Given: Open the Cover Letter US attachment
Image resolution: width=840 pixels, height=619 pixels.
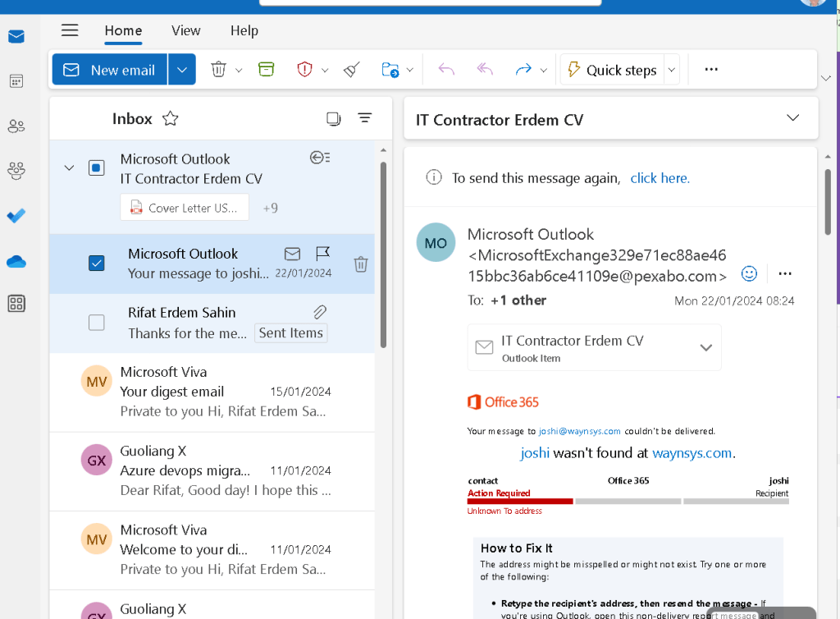Looking at the screenshot, I should pyautogui.click(x=185, y=208).
